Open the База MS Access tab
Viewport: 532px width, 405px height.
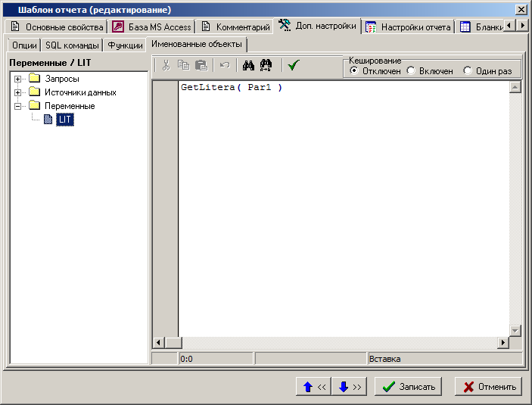[x=152, y=26]
